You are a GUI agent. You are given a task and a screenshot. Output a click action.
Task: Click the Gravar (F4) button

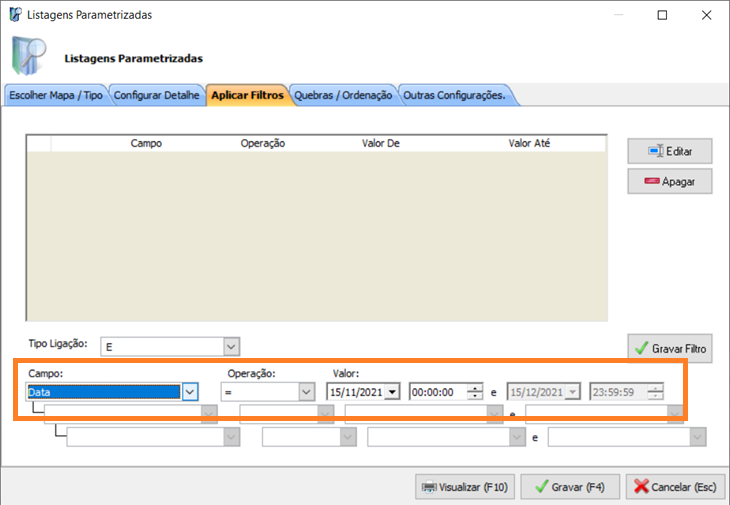point(569,487)
